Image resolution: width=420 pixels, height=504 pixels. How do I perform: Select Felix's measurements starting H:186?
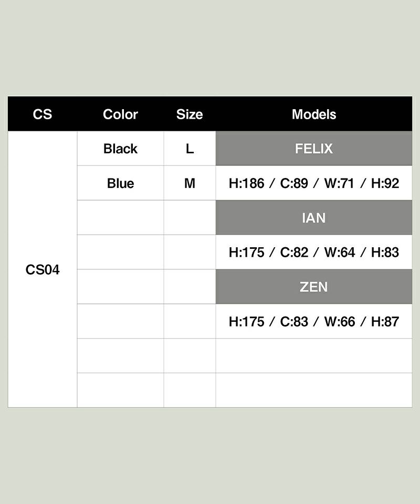(314, 183)
